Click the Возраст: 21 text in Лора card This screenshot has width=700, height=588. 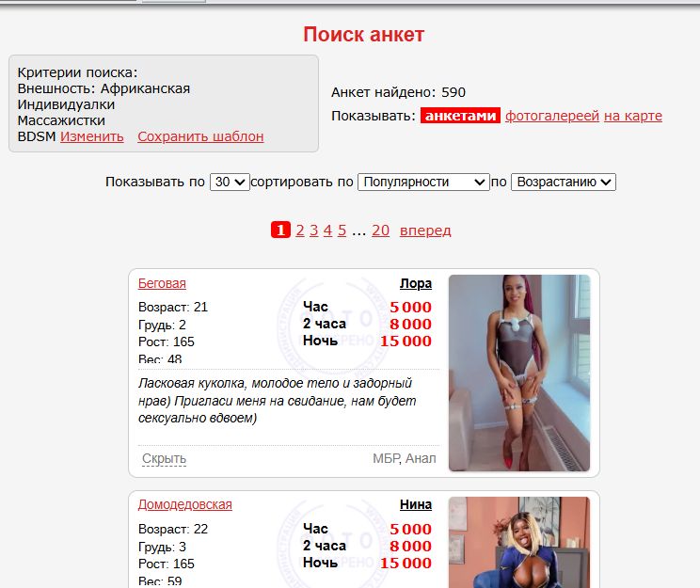pos(173,307)
